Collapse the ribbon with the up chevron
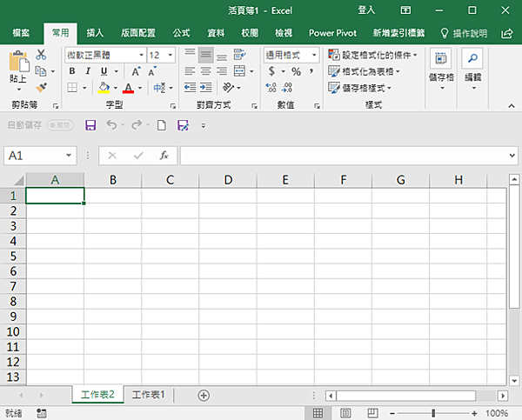 (512, 106)
